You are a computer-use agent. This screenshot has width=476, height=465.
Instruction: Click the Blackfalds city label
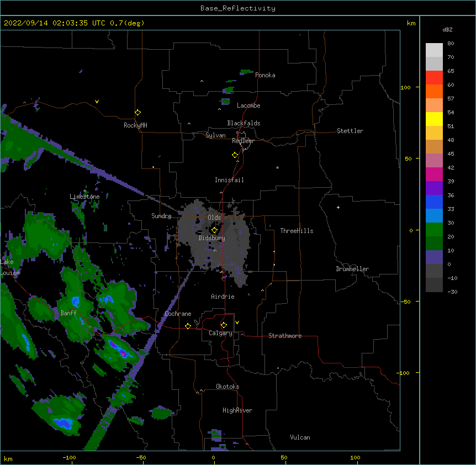pyautogui.click(x=244, y=123)
